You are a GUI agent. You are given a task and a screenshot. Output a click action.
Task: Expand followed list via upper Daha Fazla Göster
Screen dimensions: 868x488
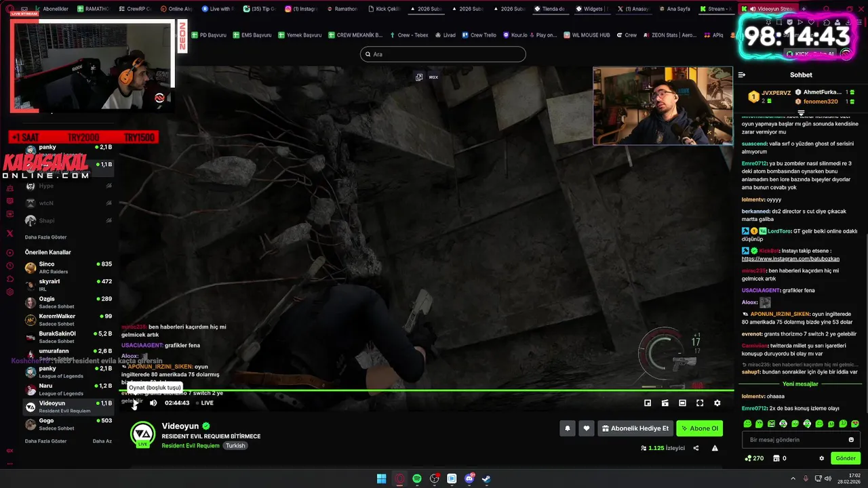45,237
